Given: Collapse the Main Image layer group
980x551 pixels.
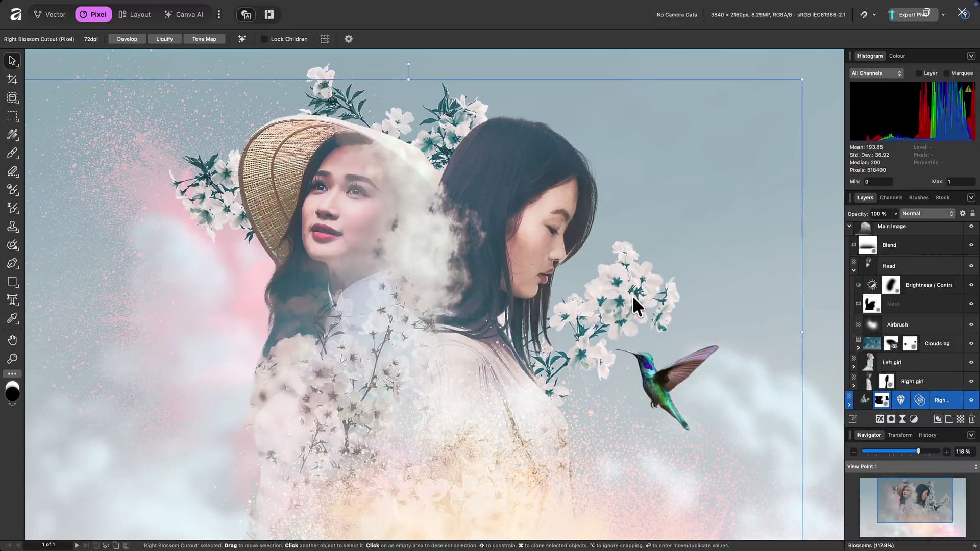Looking at the screenshot, I should (x=849, y=226).
